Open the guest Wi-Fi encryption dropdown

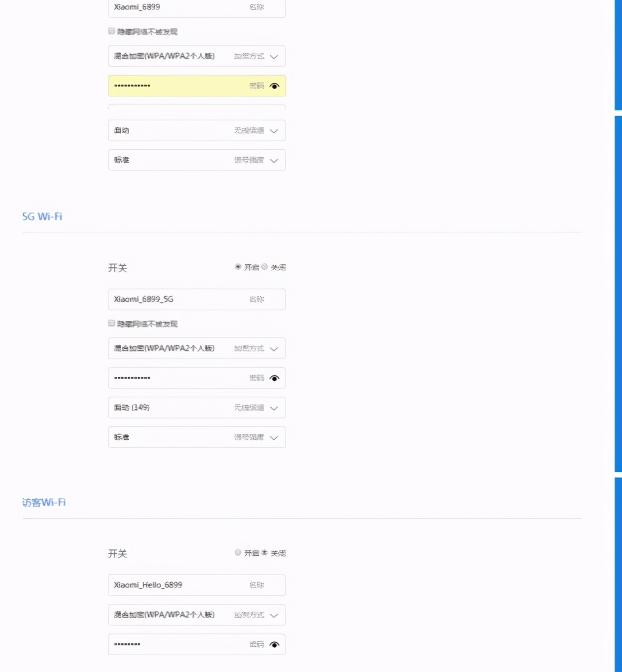[x=275, y=615]
